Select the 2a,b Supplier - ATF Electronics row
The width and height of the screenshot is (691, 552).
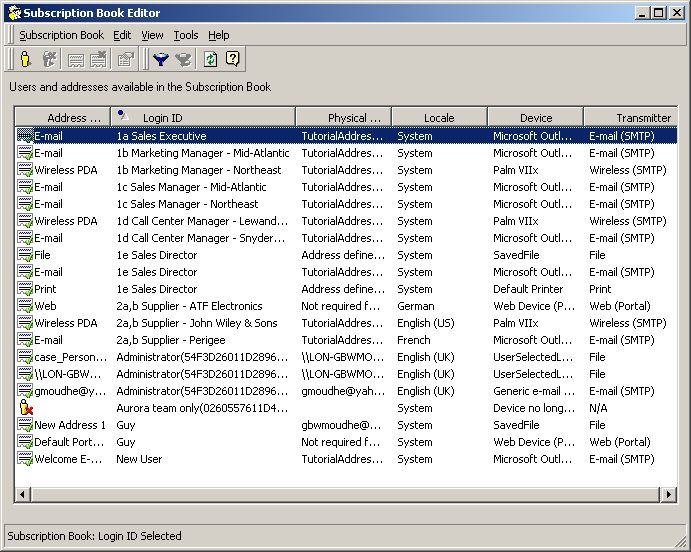tap(189, 306)
